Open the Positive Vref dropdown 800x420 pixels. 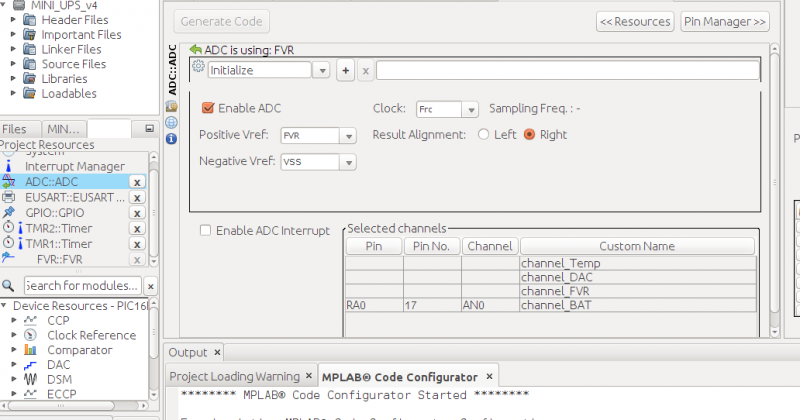tap(347, 135)
